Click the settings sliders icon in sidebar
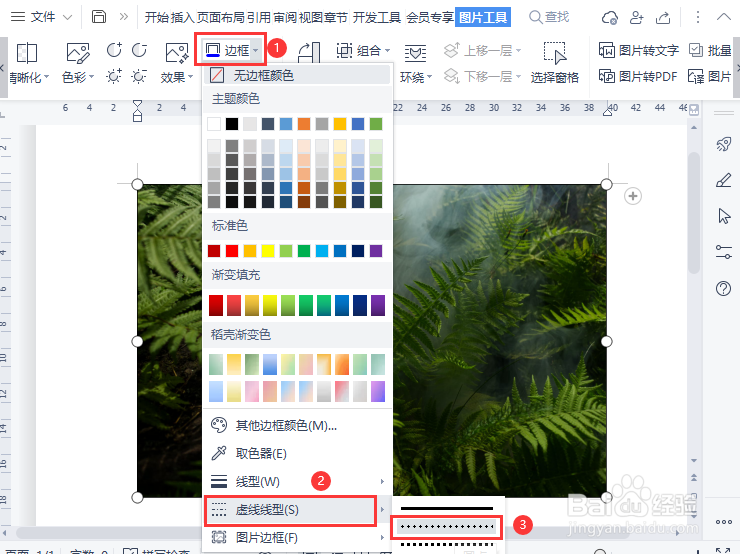 pyautogui.click(x=723, y=252)
